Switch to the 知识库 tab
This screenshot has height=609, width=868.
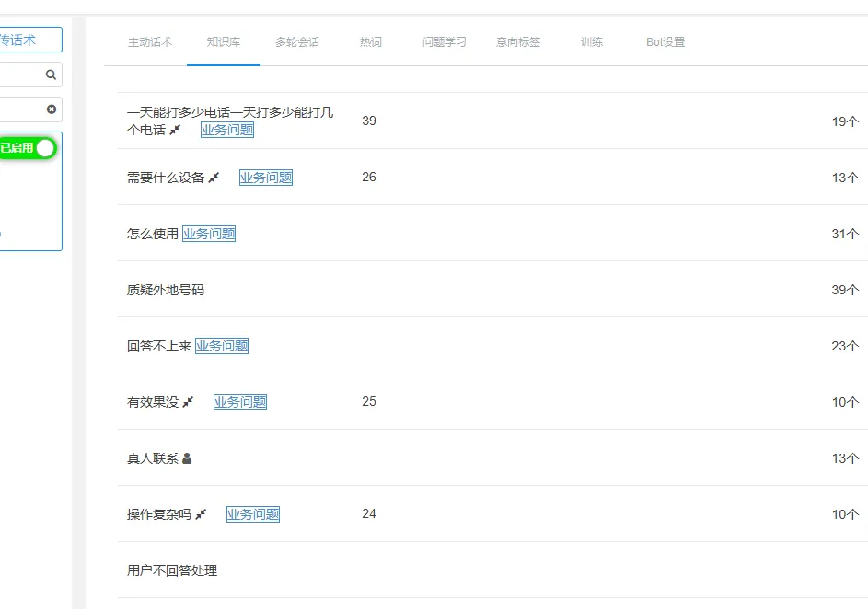point(224,42)
